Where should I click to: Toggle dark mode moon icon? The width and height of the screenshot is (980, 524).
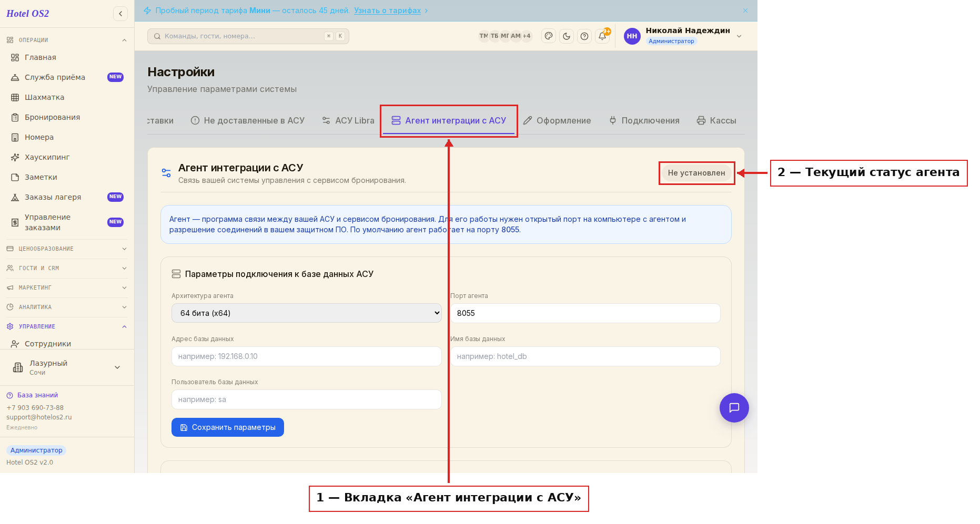567,36
